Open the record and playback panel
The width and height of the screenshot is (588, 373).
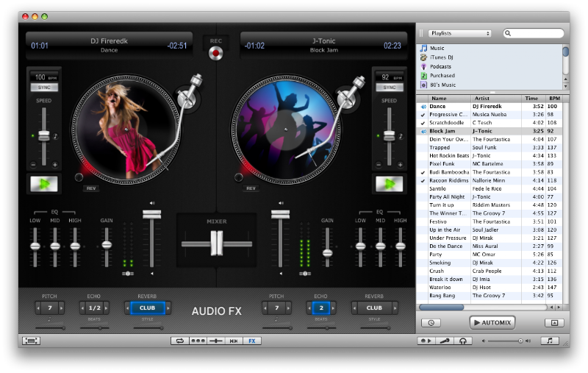(426, 341)
